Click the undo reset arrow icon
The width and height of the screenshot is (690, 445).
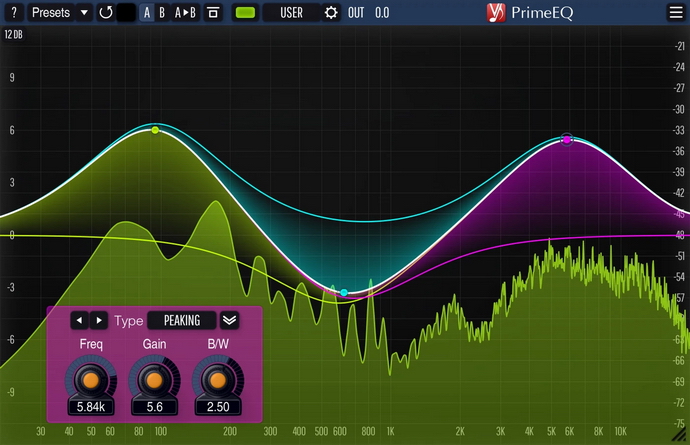point(106,12)
